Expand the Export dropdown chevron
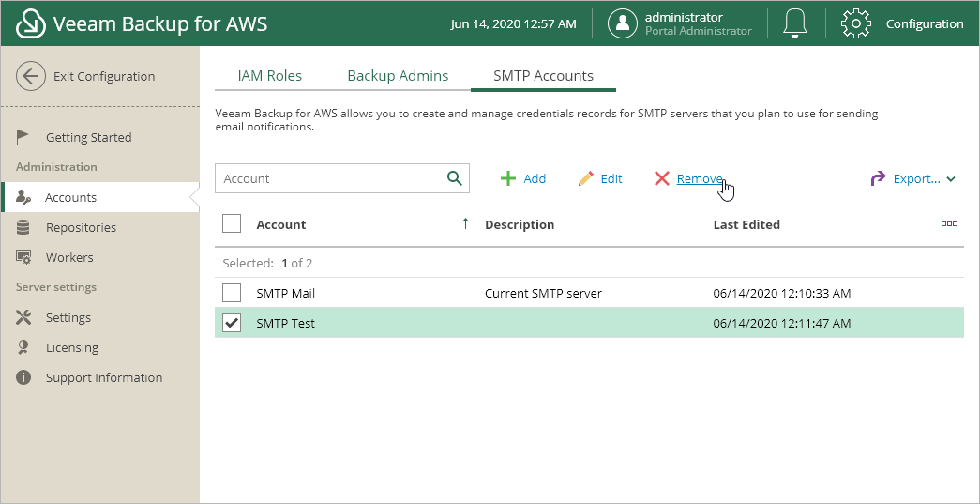Viewport: 980px width, 504px height. (x=951, y=179)
